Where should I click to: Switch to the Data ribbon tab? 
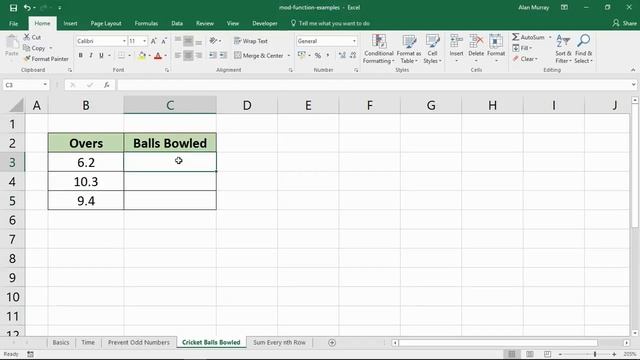point(177,23)
